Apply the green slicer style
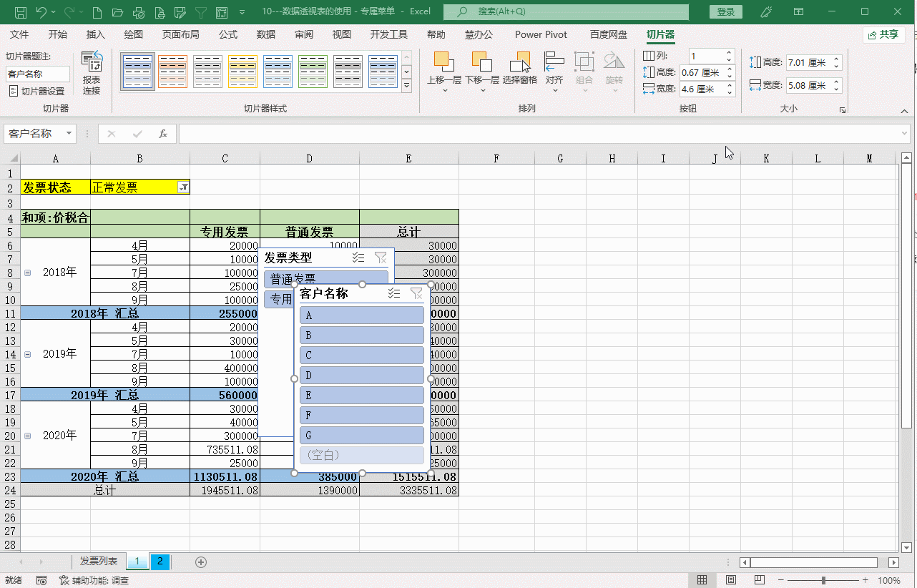The height and width of the screenshot is (588, 917). 313,72
